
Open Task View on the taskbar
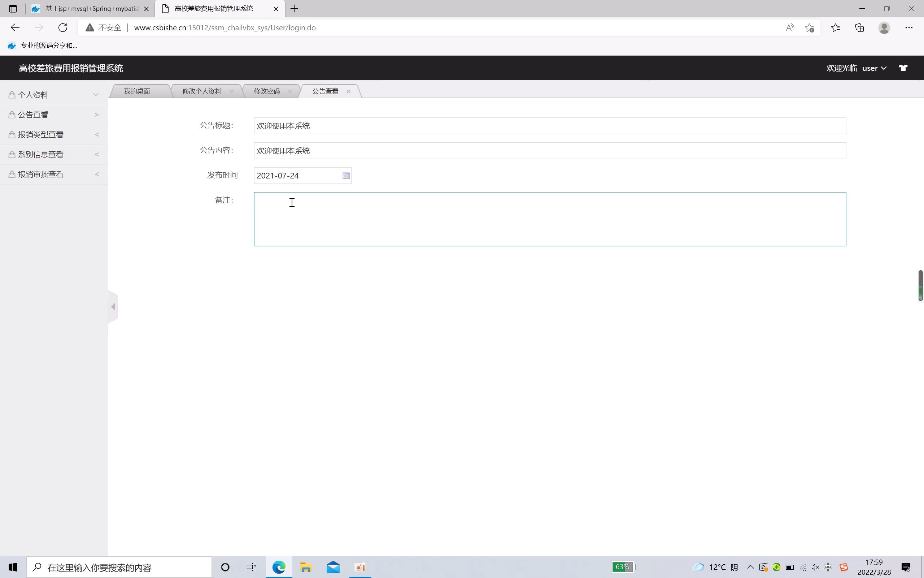(251, 567)
